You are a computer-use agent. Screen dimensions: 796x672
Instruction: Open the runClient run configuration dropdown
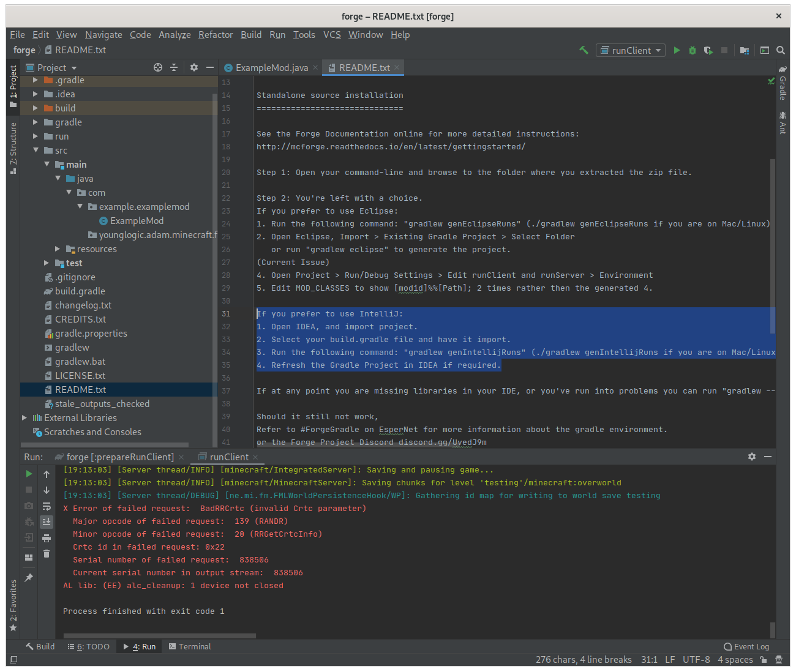tap(631, 50)
